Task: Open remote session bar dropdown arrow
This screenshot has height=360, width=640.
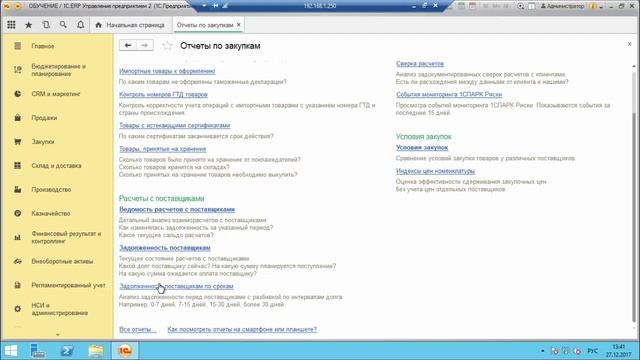Action: [x=204, y=6]
